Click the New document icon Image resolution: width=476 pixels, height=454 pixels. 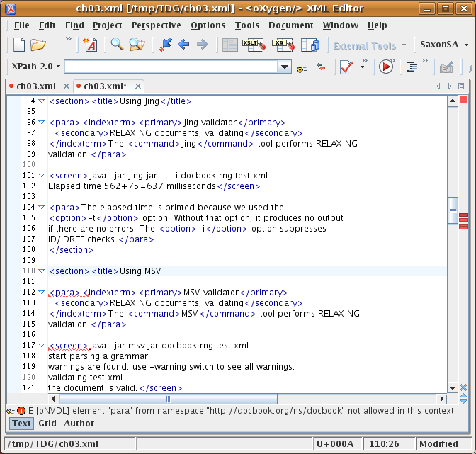pyautogui.click(x=19, y=45)
